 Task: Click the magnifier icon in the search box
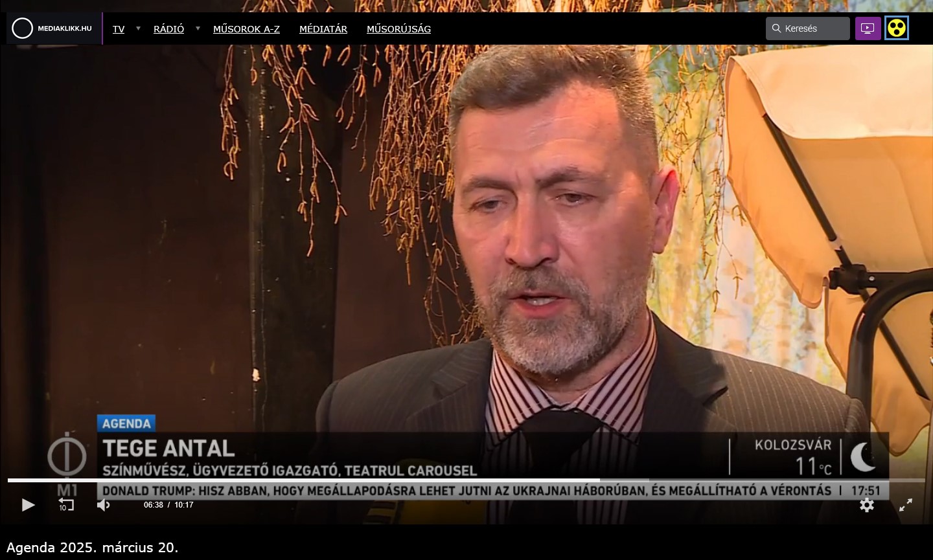[x=776, y=28]
